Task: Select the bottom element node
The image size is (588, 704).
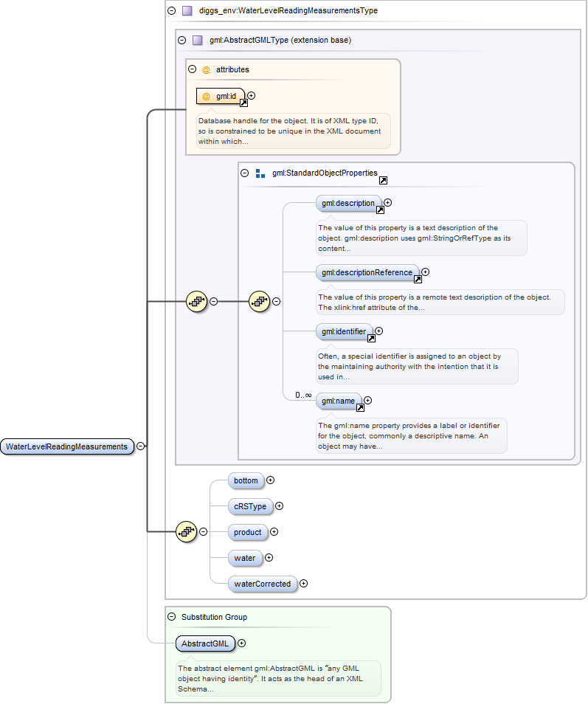Action: (x=246, y=480)
